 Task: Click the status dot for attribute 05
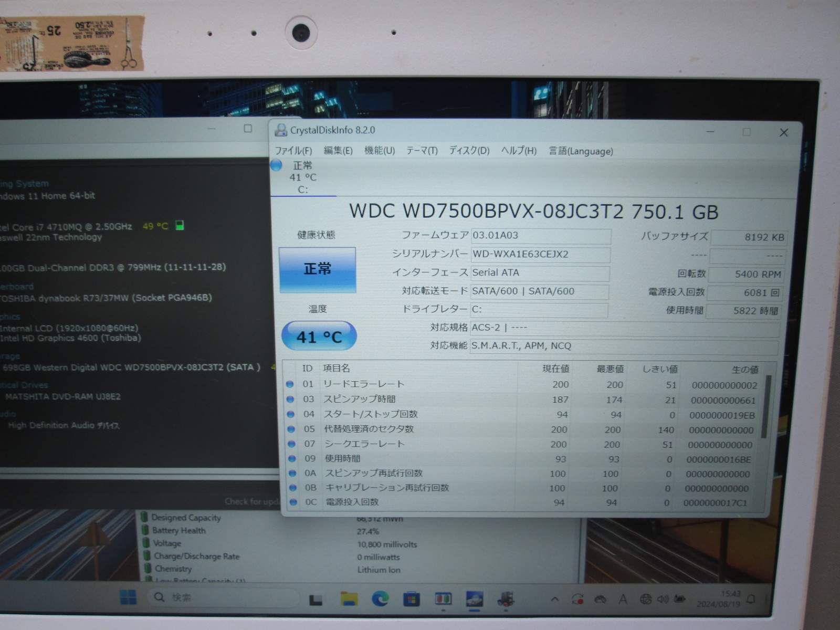tap(291, 429)
